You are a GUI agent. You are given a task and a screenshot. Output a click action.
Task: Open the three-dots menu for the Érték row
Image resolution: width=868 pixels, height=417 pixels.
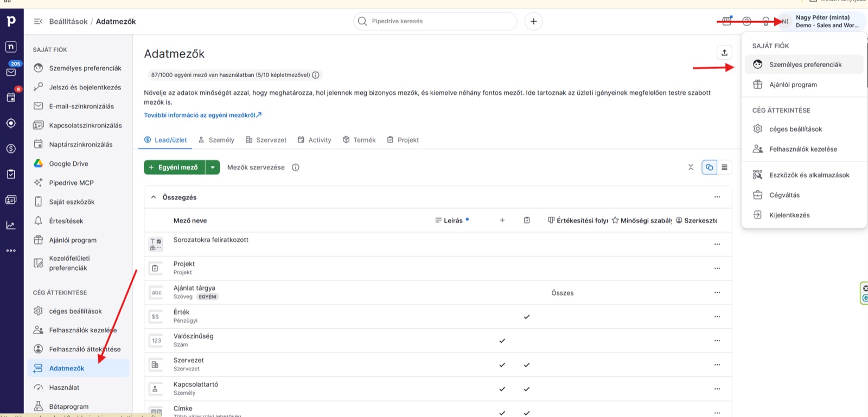click(x=717, y=317)
